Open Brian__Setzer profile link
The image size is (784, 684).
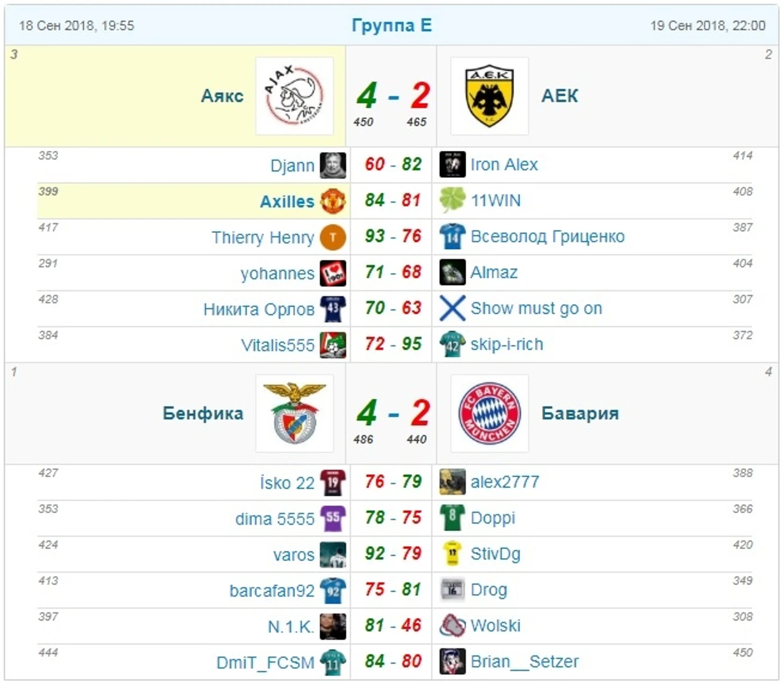[524, 661]
